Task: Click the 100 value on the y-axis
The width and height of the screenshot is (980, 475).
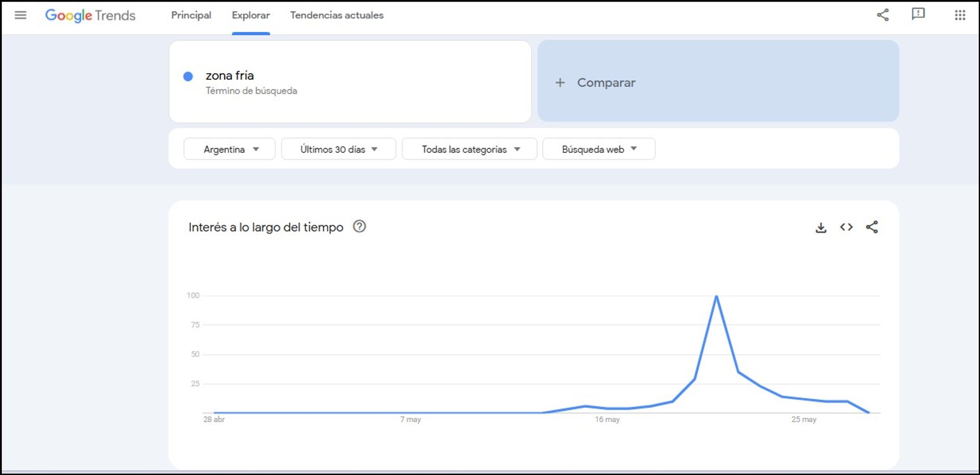Action: pos(193,295)
